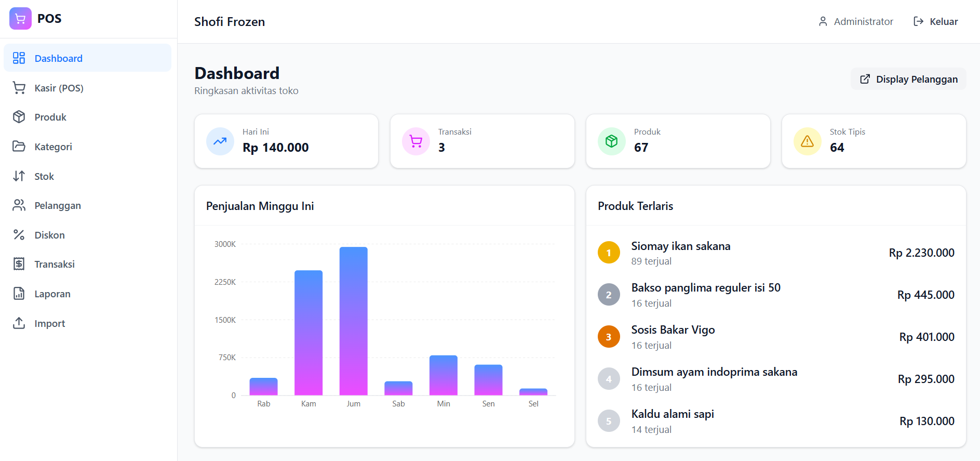The width and height of the screenshot is (980, 461).
Task: Select the Jum bar in sales chart
Action: coord(354,321)
